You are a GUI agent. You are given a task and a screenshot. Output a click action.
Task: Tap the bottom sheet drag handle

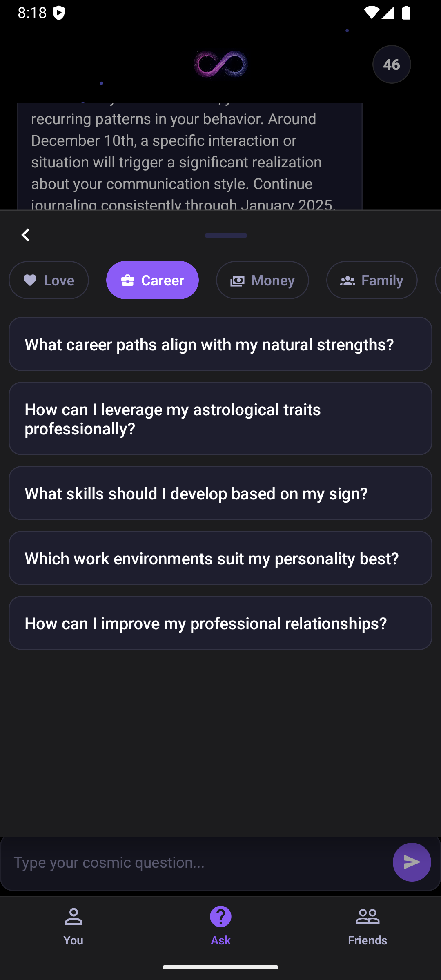[226, 235]
